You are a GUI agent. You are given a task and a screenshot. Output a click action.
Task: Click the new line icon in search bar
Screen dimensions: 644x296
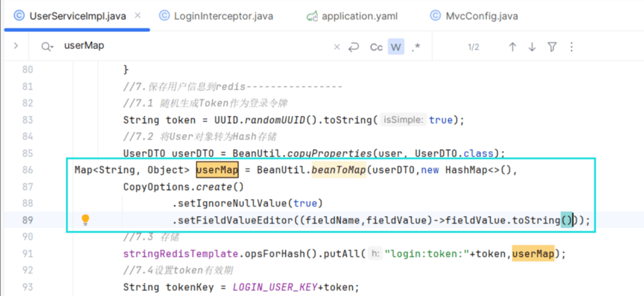[x=353, y=47]
